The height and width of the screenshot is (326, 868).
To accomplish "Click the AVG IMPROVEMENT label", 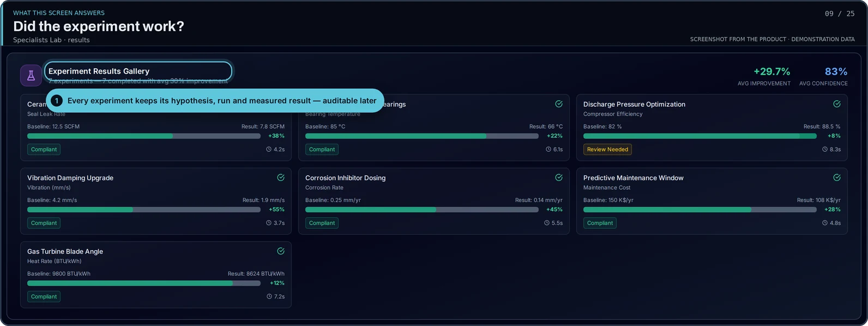I will coord(764,83).
